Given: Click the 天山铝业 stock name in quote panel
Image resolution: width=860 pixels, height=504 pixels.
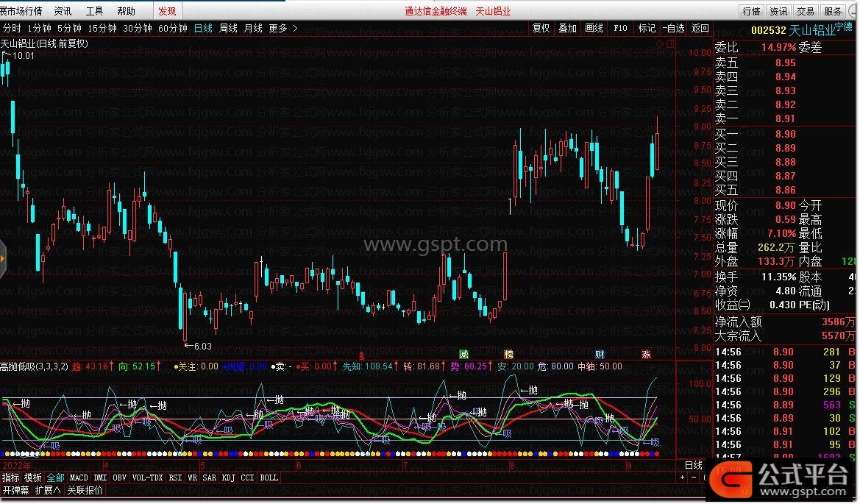Looking at the screenshot, I should (812, 30).
